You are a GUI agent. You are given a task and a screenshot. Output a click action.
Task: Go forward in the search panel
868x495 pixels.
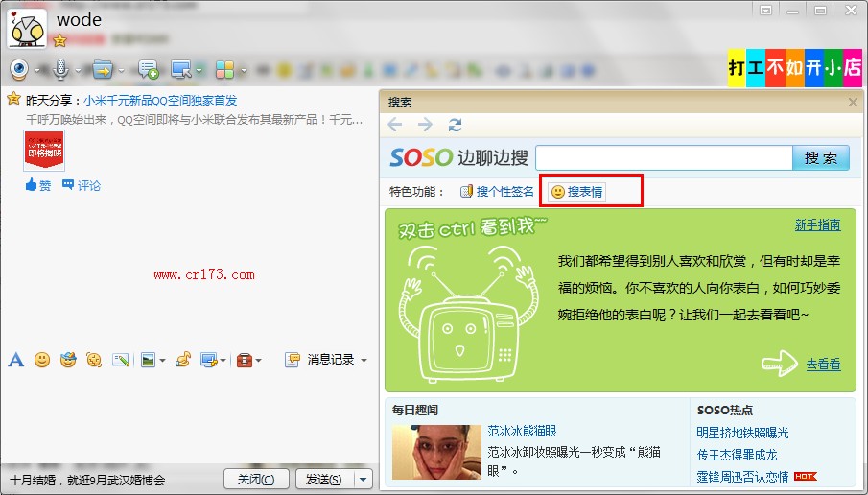click(425, 125)
